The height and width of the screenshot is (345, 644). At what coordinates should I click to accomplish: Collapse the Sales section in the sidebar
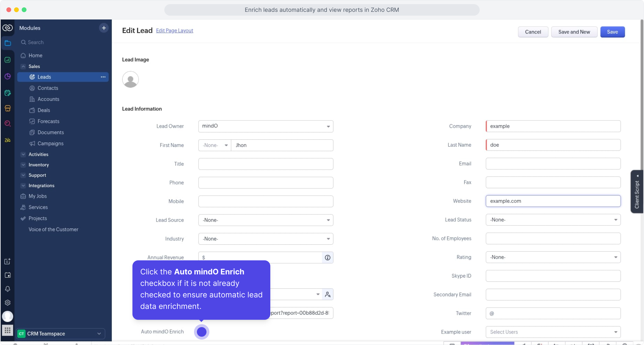coord(23,66)
